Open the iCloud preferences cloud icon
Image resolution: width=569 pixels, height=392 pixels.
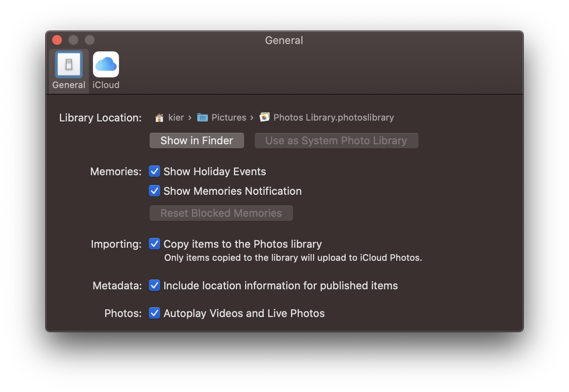[x=106, y=64]
